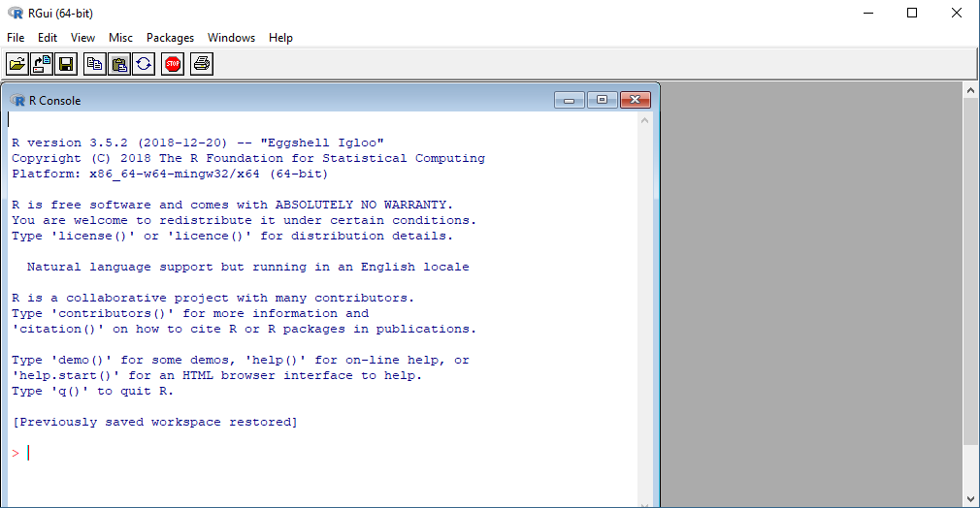Click the RGui logo in main title bar
The height and width of the screenshot is (508, 980).
[x=15, y=14]
